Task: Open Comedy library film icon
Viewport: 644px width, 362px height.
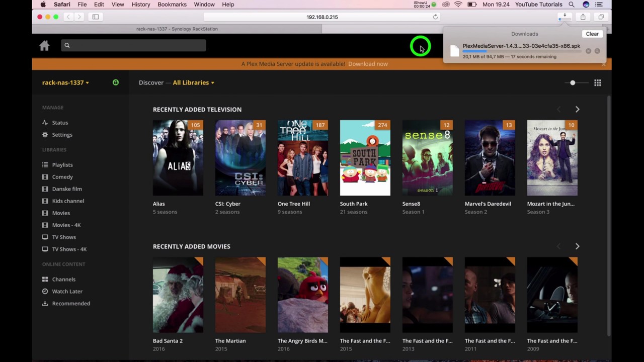Action: (x=45, y=177)
